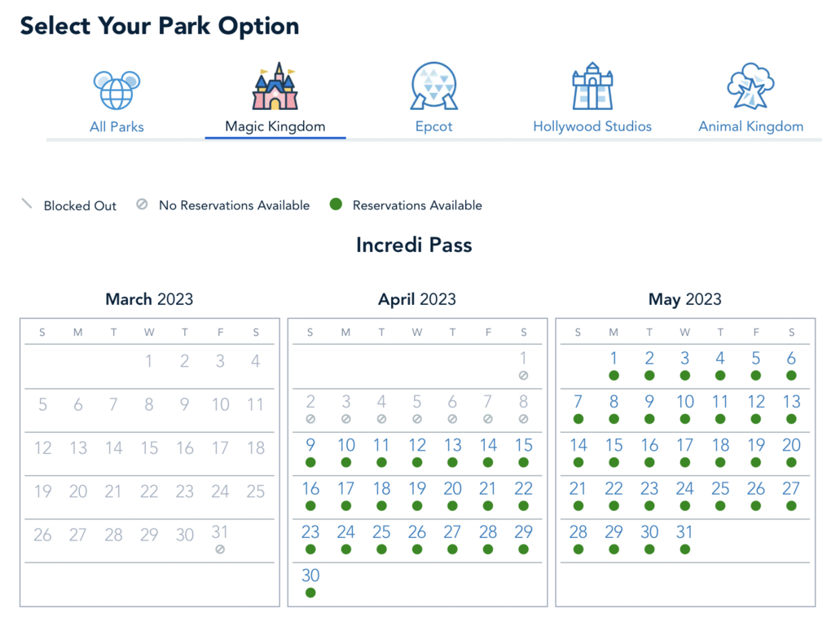The image size is (840, 626).
Task: Click the green dot under April 30
Action: (x=310, y=593)
